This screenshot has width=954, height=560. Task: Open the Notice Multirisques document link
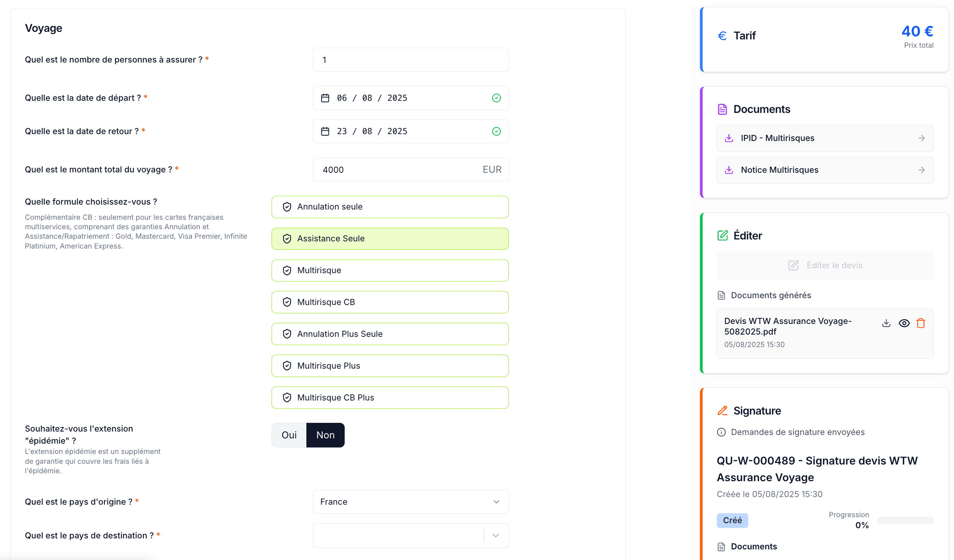pos(780,170)
